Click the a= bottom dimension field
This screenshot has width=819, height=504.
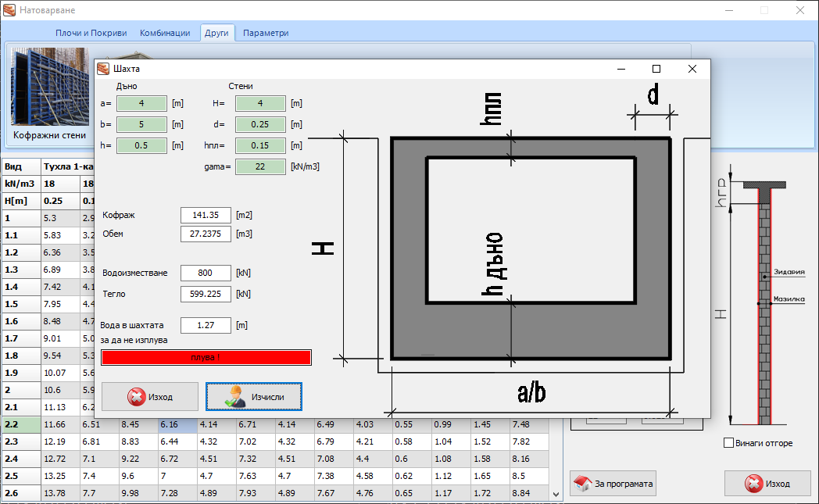pyautogui.click(x=141, y=103)
